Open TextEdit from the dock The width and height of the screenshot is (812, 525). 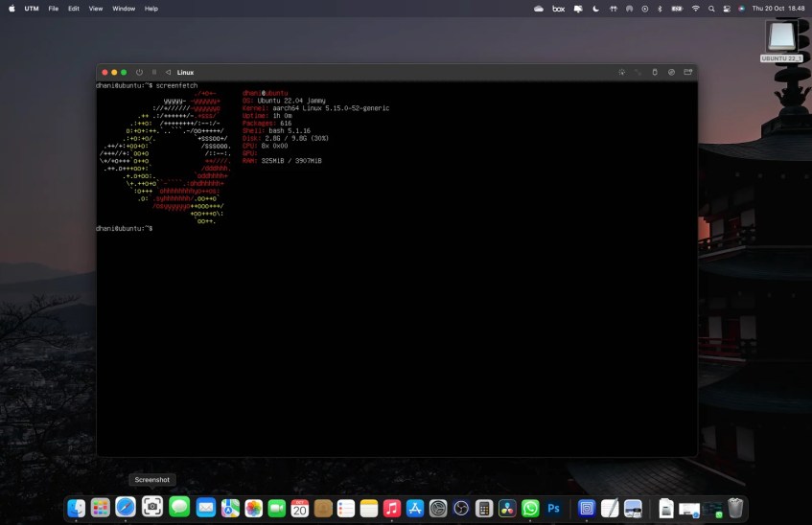610,508
